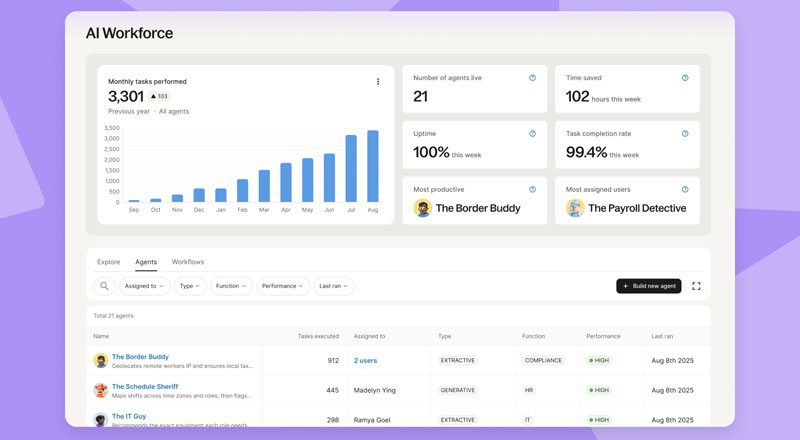Click help icon on Most productive card
The width and height of the screenshot is (800, 440).
coord(532,190)
